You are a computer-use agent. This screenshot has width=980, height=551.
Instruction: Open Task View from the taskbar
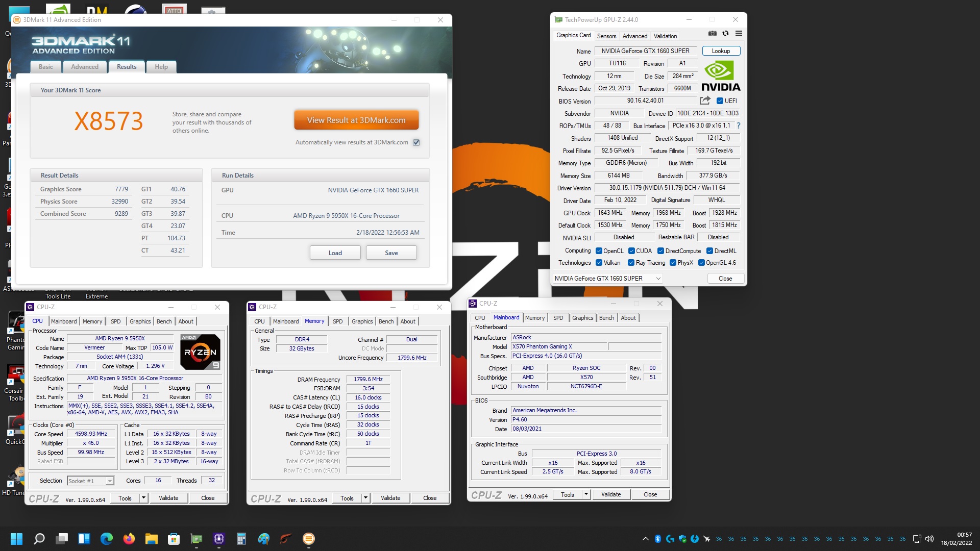pyautogui.click(x=62, y=539)
